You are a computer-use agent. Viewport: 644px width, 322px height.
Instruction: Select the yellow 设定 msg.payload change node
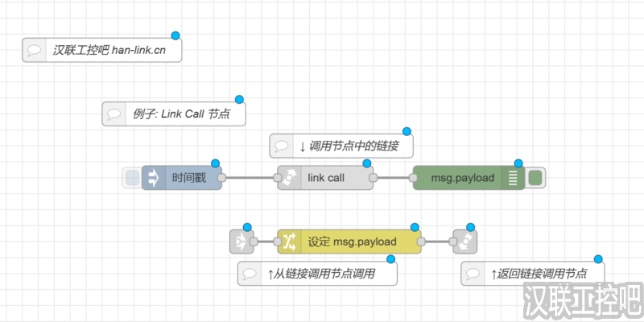353,242
